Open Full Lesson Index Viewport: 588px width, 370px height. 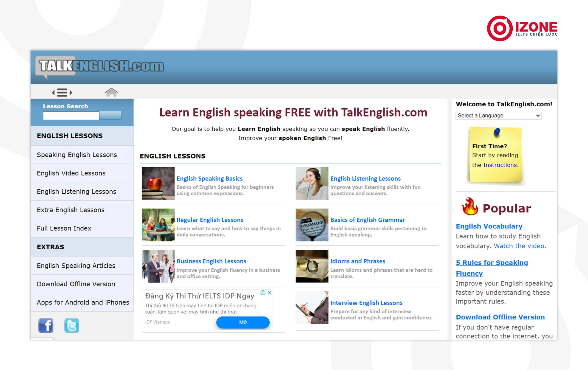(82, 228)
